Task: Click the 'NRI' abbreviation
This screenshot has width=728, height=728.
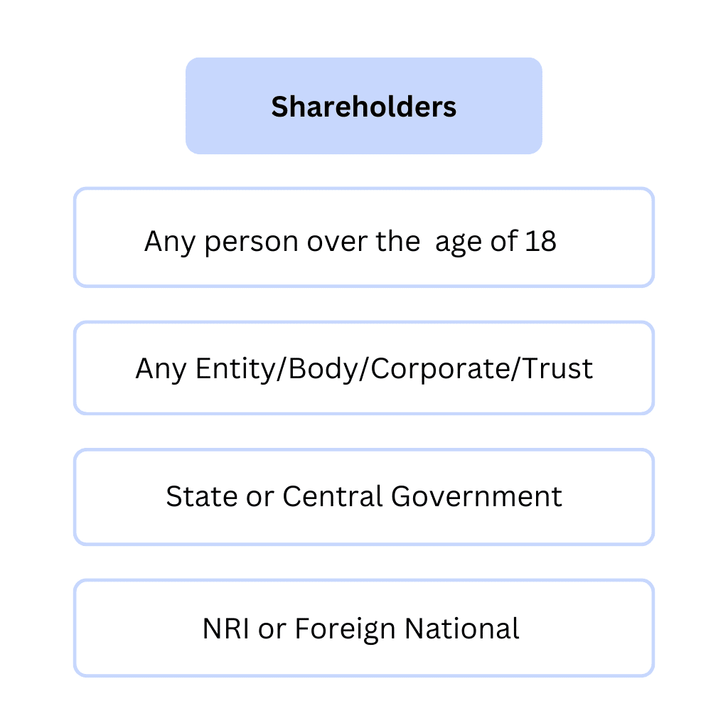Action: (x=226, y=629)
